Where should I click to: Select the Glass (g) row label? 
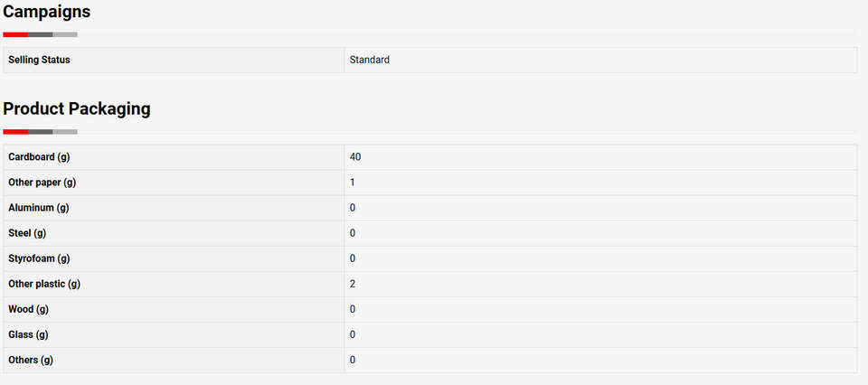[x=28, y=335]
